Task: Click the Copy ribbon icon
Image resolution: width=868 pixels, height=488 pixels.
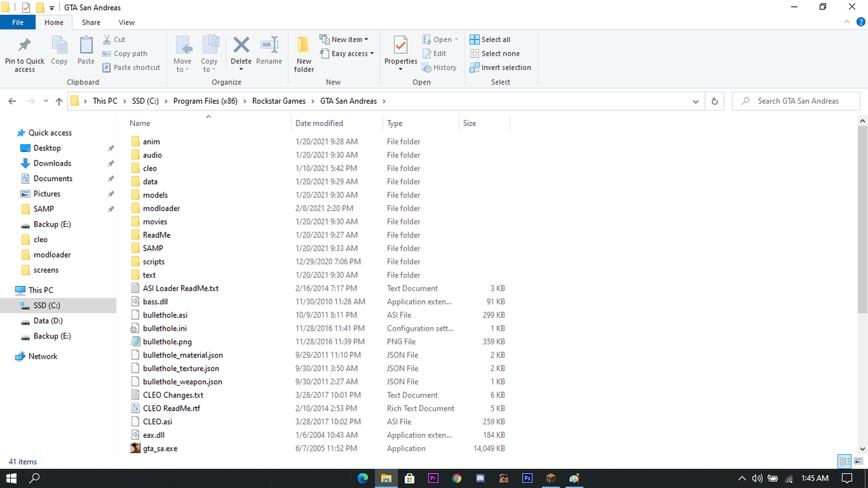Action: click(x=59, y=46)
